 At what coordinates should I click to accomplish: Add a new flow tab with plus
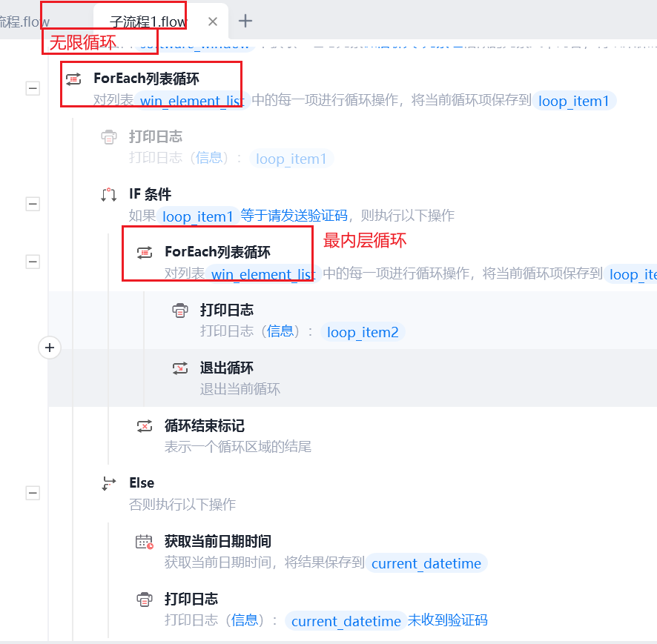click(x=245, y=21)
